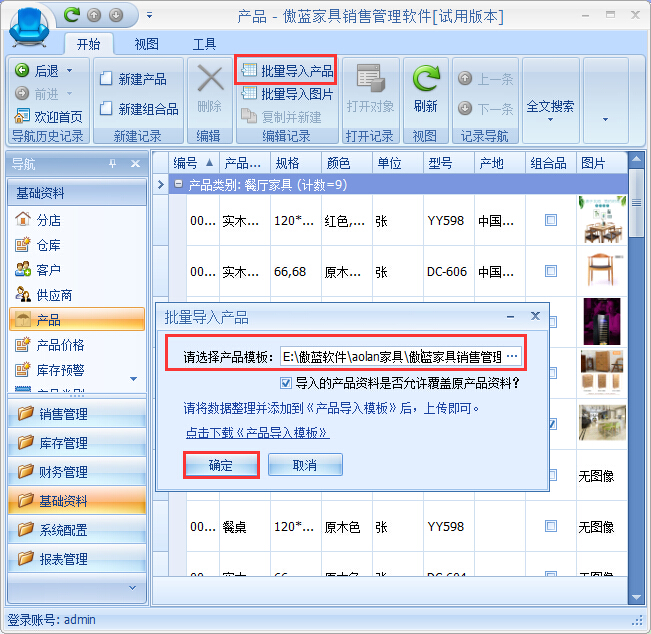
Task: Click the 确定 button in the dialog
Action: (x=221, y=465)
